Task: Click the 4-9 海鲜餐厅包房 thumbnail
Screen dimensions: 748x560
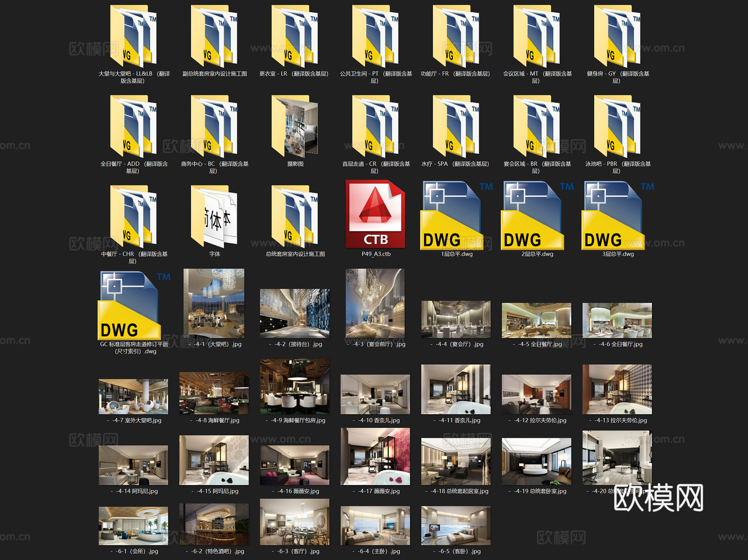Action: pyautogui.click(x=295, y=387)
